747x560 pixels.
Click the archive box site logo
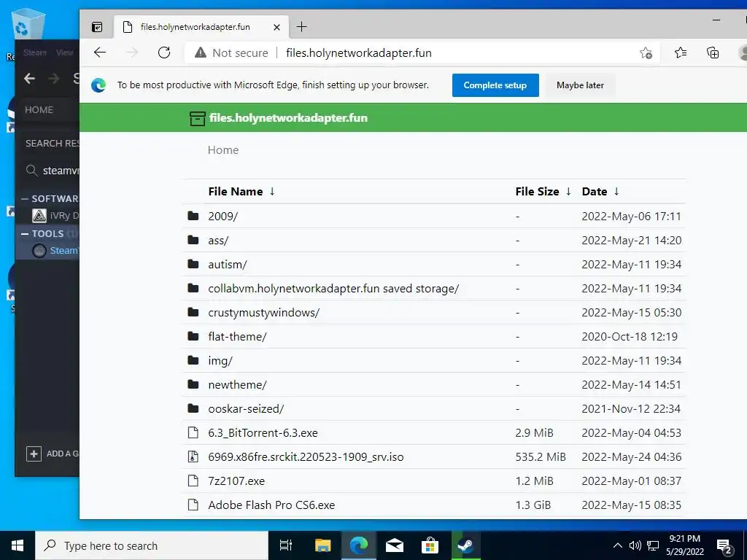point(197,118)
